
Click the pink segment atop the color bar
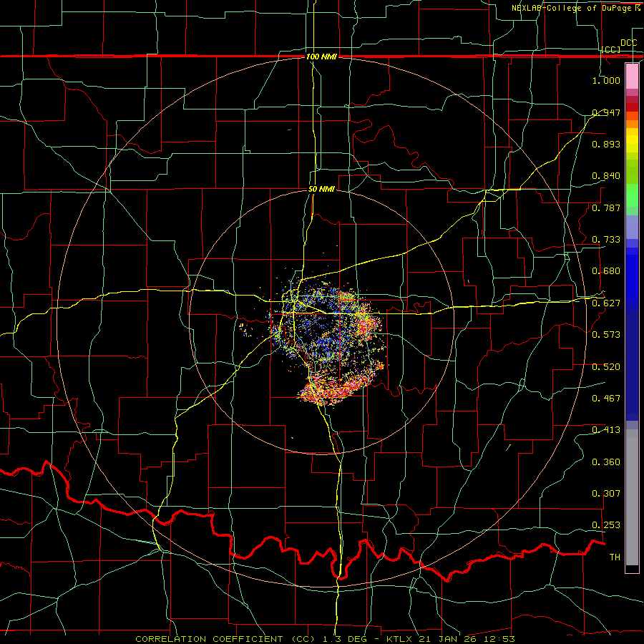click(632, 76)
